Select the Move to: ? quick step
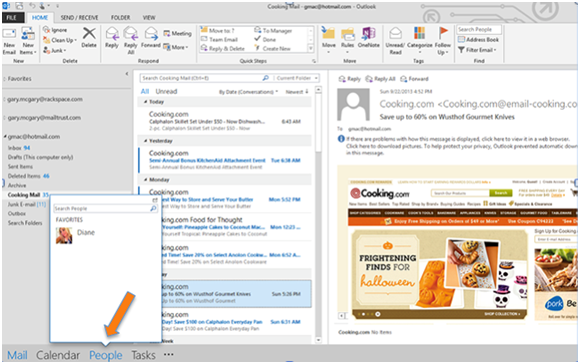Screen dimensions: 580x364 point(218,30)
